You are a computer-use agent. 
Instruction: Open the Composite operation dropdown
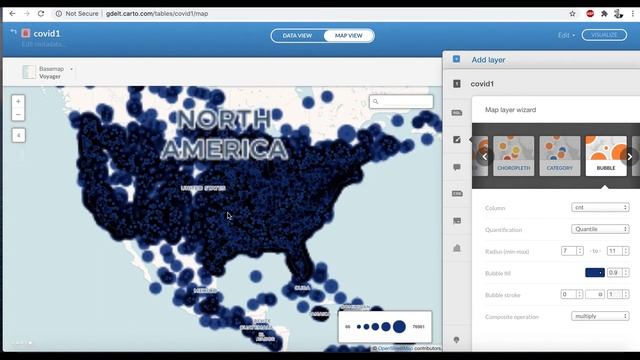point(600,316)
